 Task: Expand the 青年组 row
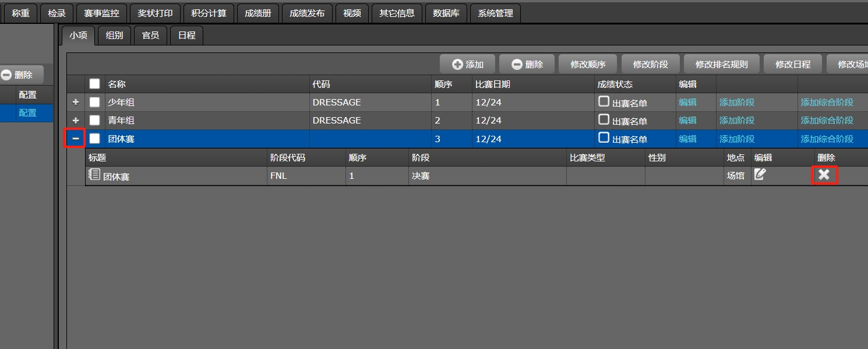click(75, 120)
